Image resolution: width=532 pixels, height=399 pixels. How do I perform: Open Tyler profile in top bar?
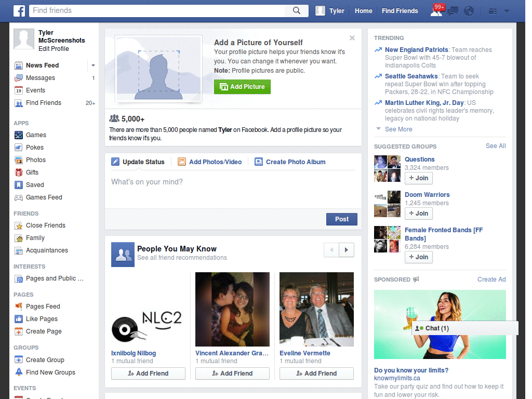point(330,11)
